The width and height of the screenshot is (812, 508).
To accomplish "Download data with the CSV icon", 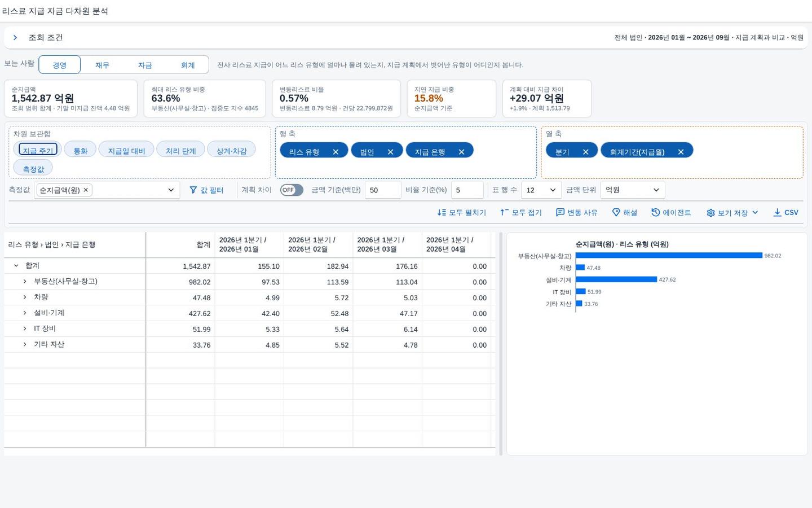I will click(777, 212).
